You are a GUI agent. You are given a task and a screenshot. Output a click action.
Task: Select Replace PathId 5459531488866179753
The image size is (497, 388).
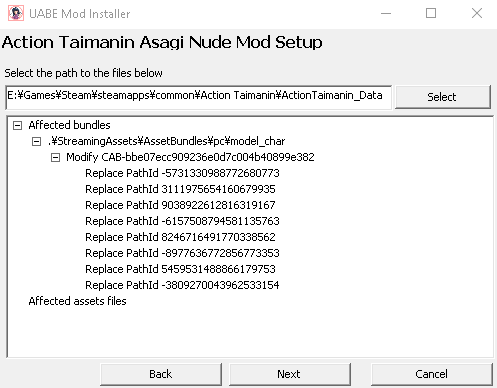click(x=180, y=269)
